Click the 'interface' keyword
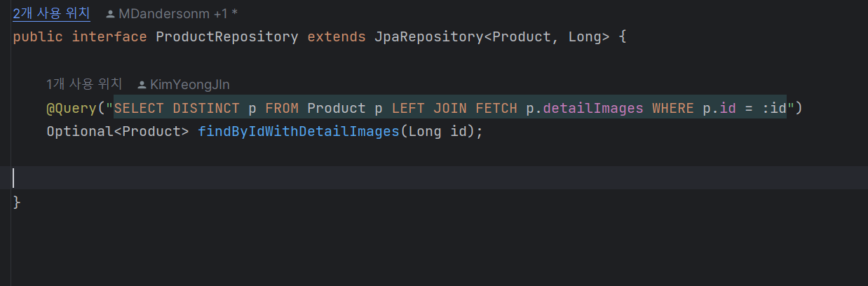Viewport: 868px width, 286px height. tap(109, 37)
